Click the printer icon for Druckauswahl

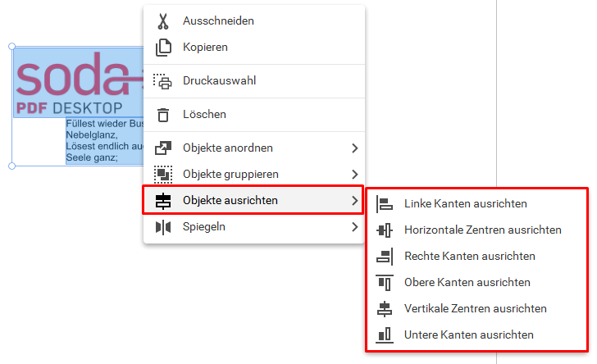tap(162, 81)
